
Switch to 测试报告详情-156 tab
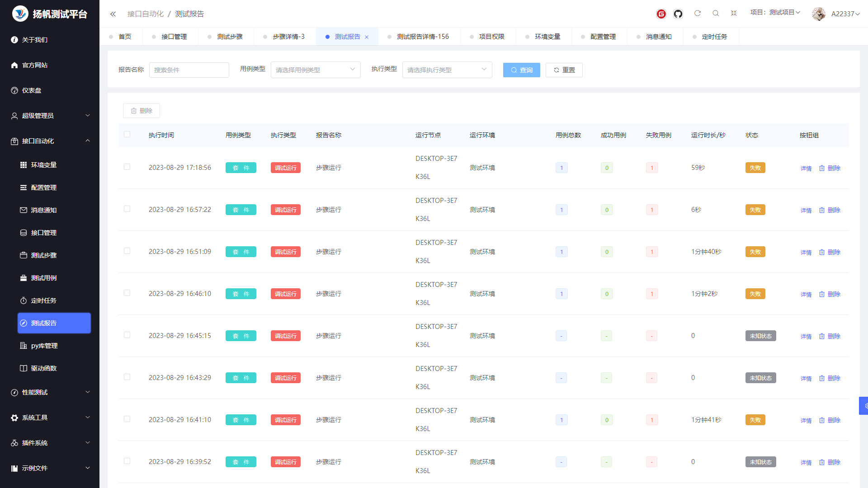[422, 37]
